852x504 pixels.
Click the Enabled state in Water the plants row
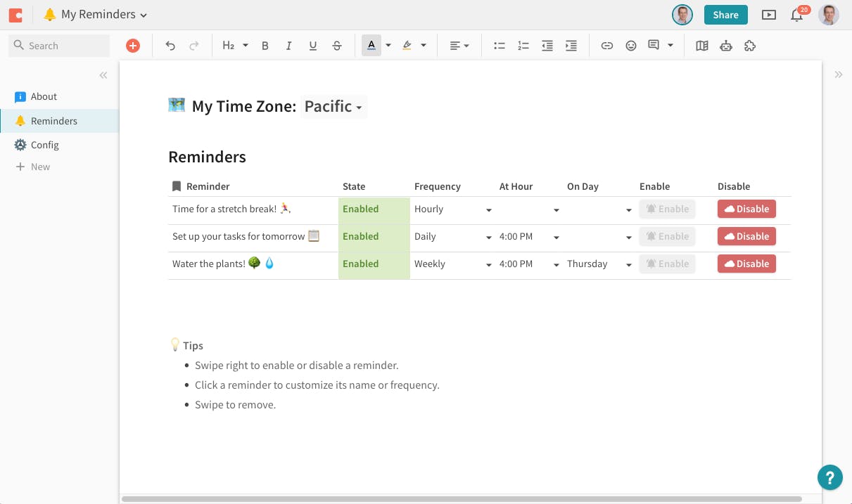coord(374,264)
